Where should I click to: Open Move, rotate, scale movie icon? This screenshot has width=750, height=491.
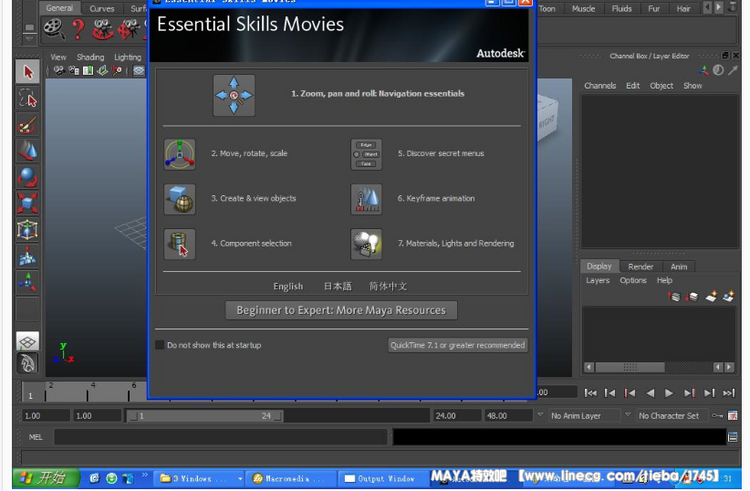[x=179, y=154]
